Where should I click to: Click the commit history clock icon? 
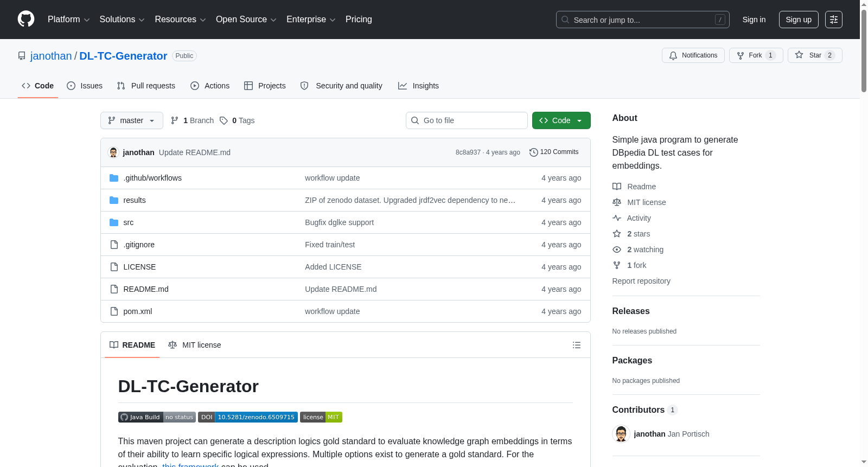click(534, 152)
